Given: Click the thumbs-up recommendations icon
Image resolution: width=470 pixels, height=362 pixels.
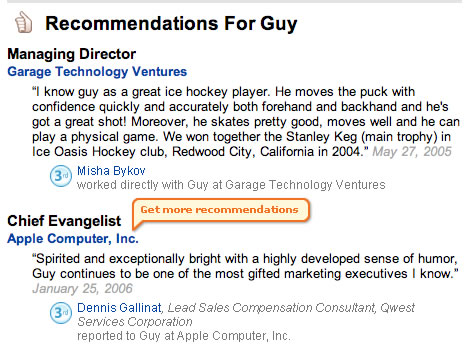Looking at the screenshot, I should point(24,23).
